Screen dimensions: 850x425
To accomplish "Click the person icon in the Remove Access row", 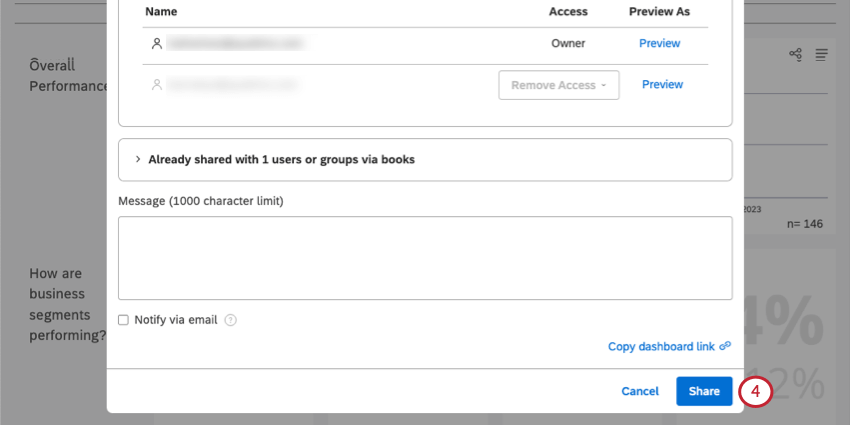I will click(x=156, y=85).
